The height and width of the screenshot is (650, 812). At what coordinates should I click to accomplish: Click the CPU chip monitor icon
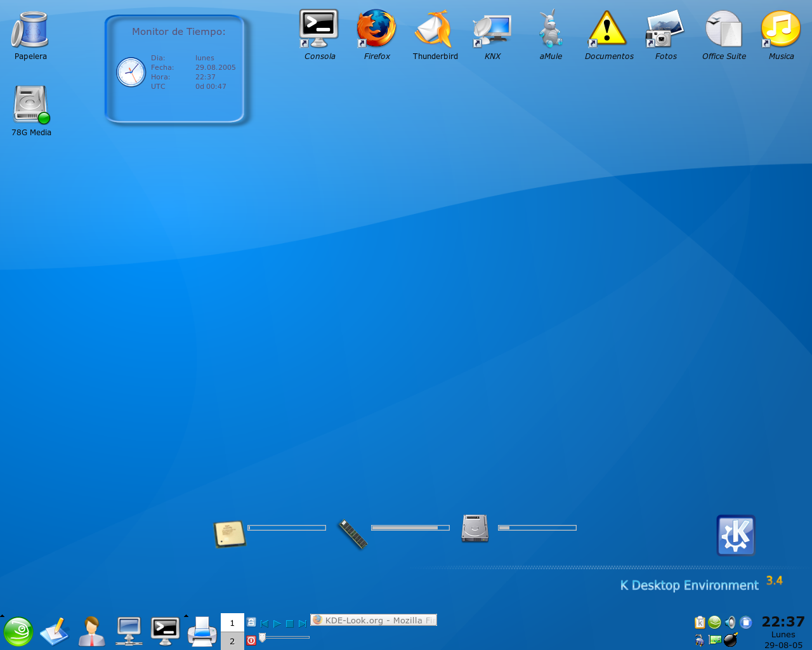[x=230, y=534]
